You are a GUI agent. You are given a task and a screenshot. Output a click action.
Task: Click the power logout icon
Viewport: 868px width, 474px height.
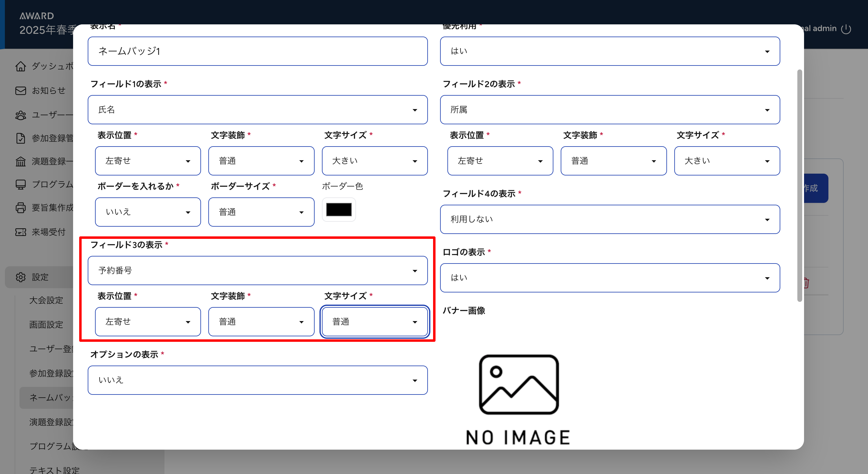pyautogui.click(x=846, y=29)
